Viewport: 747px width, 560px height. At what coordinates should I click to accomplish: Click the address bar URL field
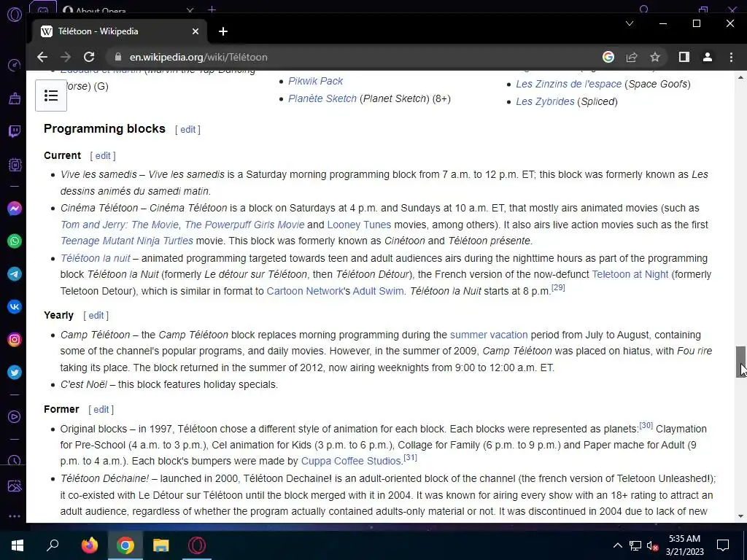tap(352, 57)
